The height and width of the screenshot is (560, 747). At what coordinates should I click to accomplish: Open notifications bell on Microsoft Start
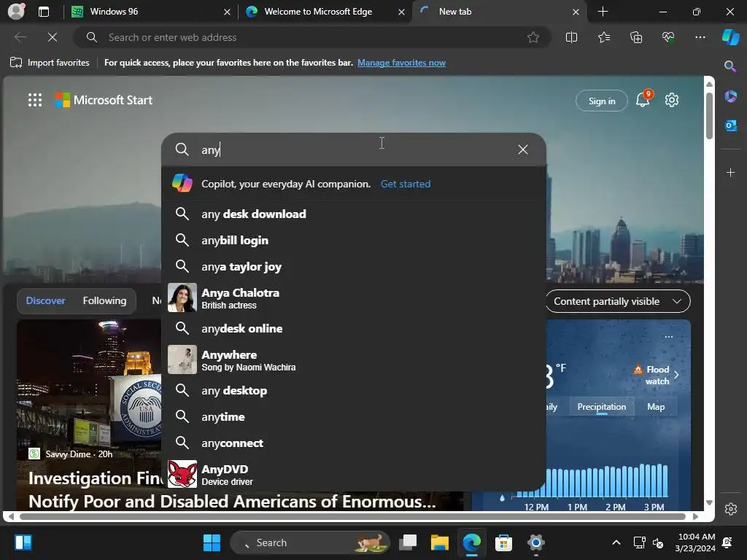tap(643, 99)
